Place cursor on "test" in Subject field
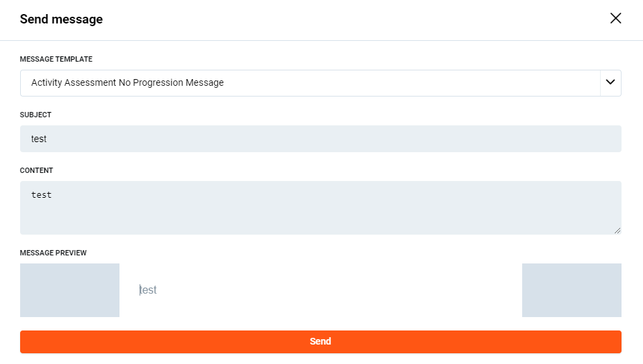Viewport: 643px width, 364px height. click(39, 139)
